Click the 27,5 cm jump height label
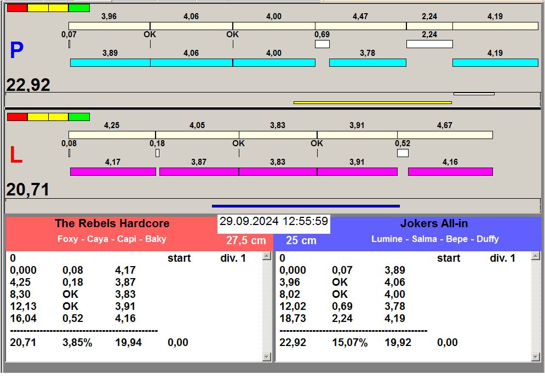The width and height of the screenshot is (545, 392). click(246, 241)
